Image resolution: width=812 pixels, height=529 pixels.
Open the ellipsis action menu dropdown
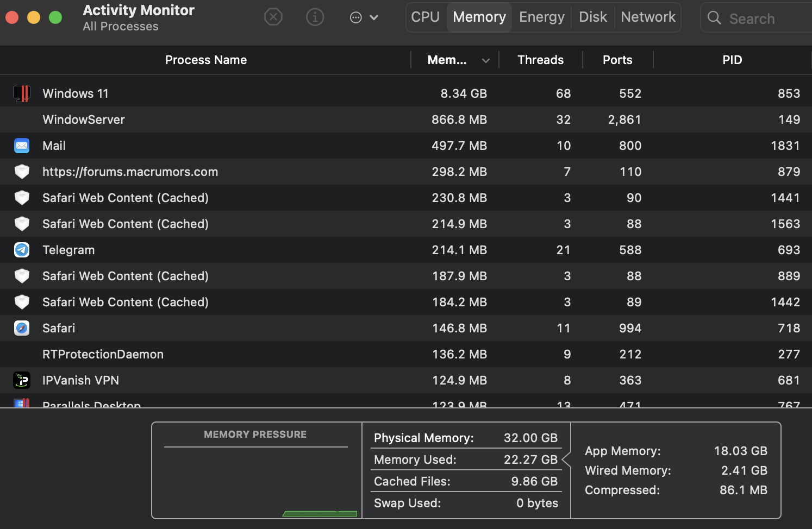coord(364,17)
